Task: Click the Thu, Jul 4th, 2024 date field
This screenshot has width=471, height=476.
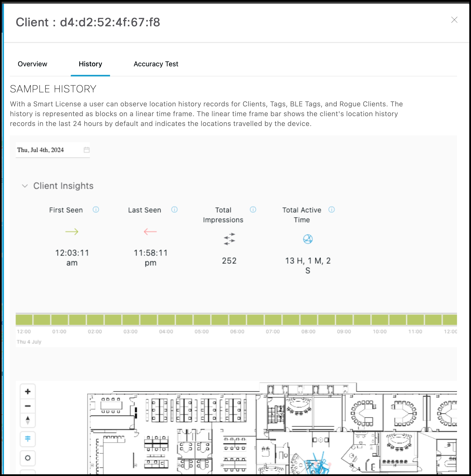Action: 53,150
